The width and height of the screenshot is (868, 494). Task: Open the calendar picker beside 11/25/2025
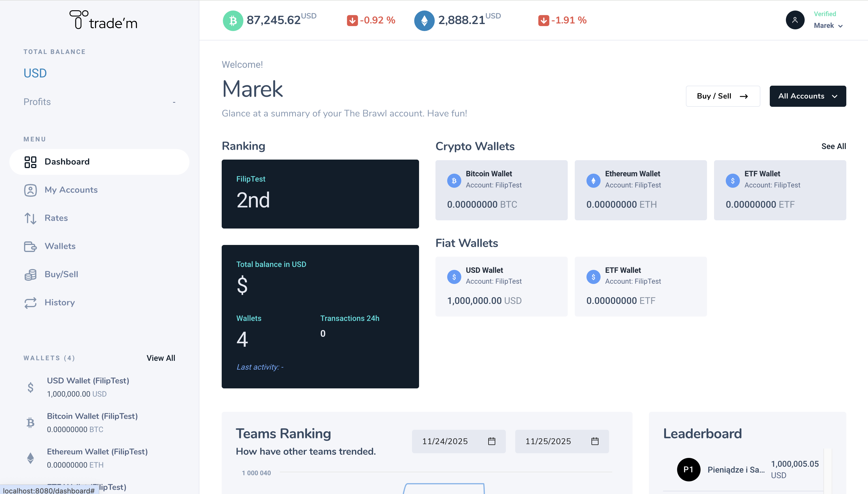pyautogui.click(x=595, y=441)
